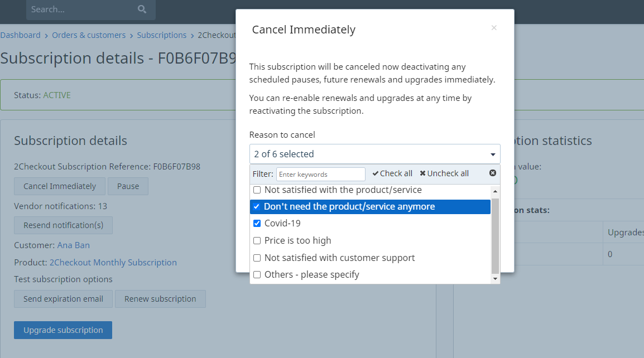
Task: Uncheck Don't need the product/service anymore
Action: (257, 206)
